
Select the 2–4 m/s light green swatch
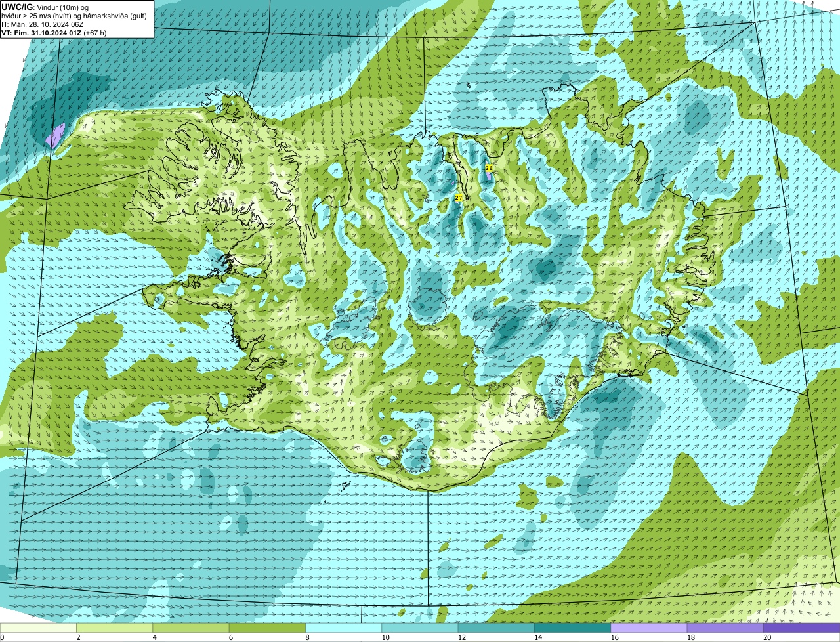pyautogui.click(x=115, y=628)
